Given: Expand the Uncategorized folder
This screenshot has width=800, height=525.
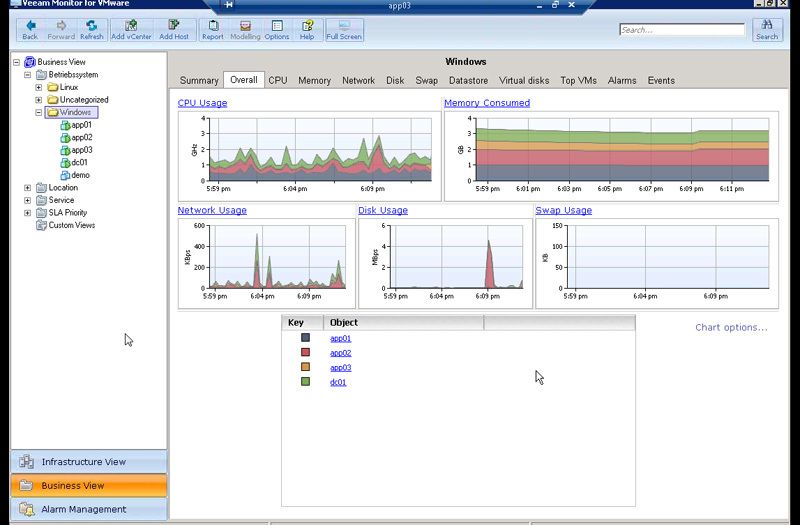Looking at the screenshot, I should pos(39,100).
